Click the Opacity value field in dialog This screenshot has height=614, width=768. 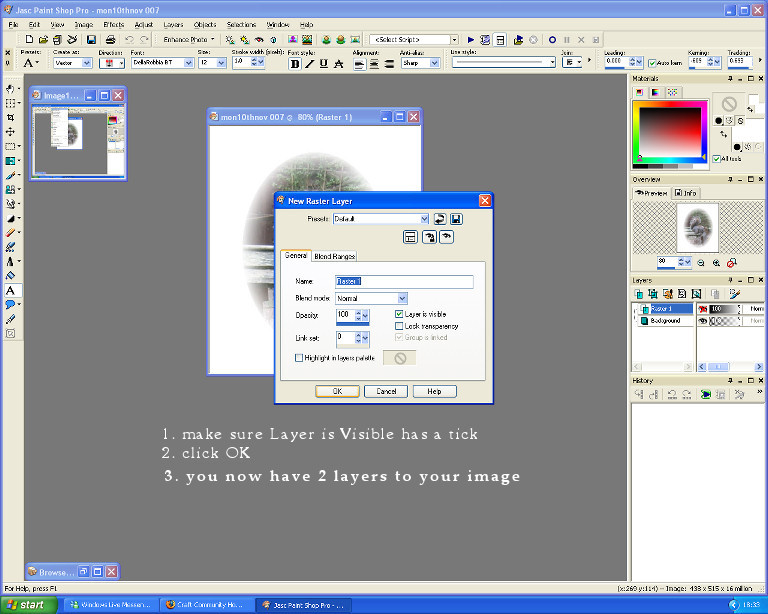pyautogui.click(x=345, y=315)
